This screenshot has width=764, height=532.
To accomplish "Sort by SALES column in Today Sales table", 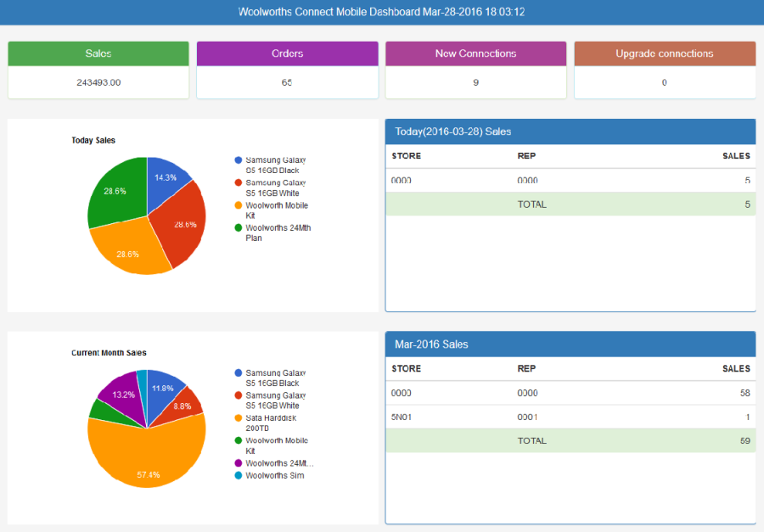I will pos(735,156).
